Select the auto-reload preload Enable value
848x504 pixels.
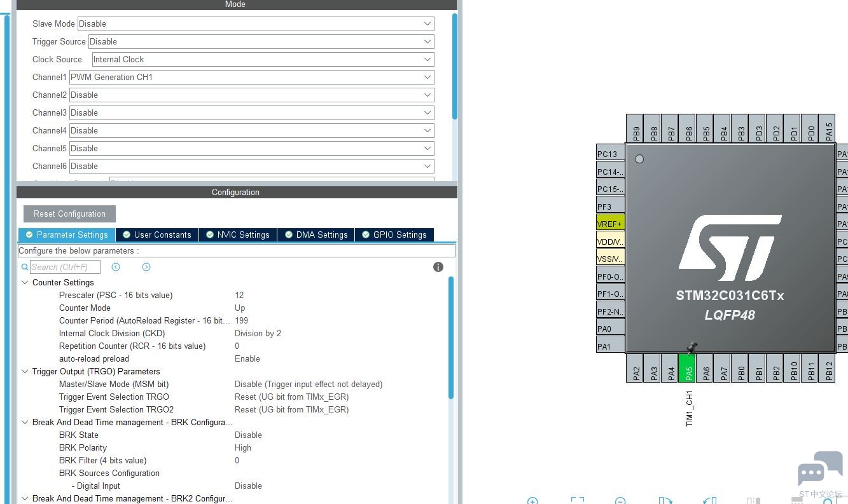tap(247, 358)
